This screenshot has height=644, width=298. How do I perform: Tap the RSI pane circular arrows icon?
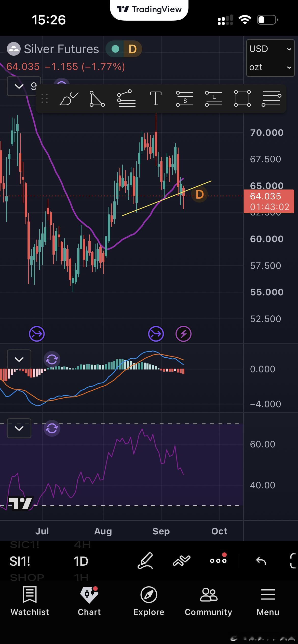click(52, 428)
